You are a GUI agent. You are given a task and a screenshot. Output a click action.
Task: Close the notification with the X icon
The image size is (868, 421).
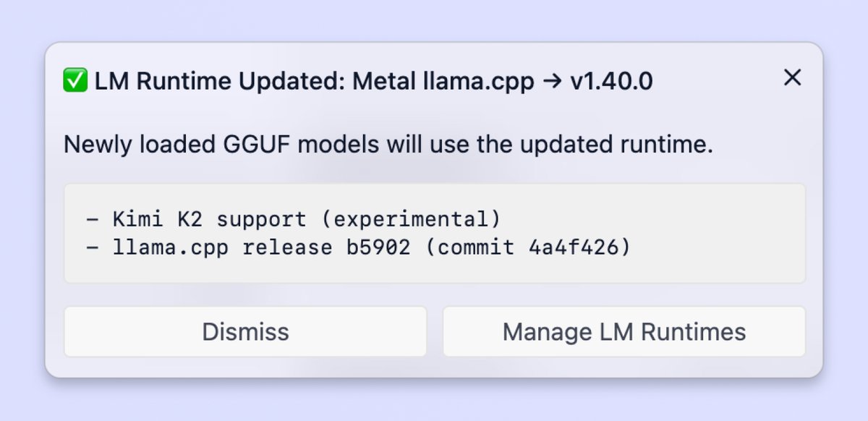click(x=793, y=77)
